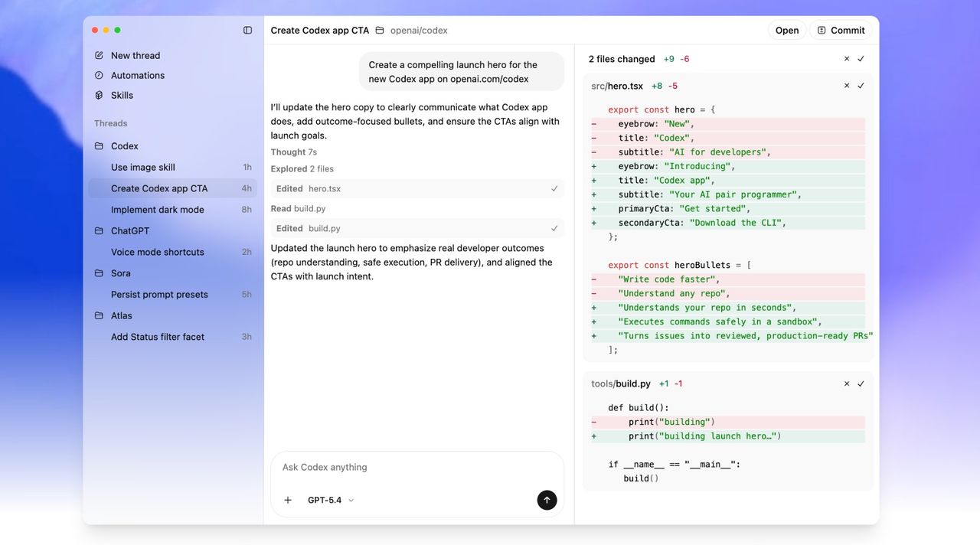Dismiss all changes with the X next to checkmark

846,58
